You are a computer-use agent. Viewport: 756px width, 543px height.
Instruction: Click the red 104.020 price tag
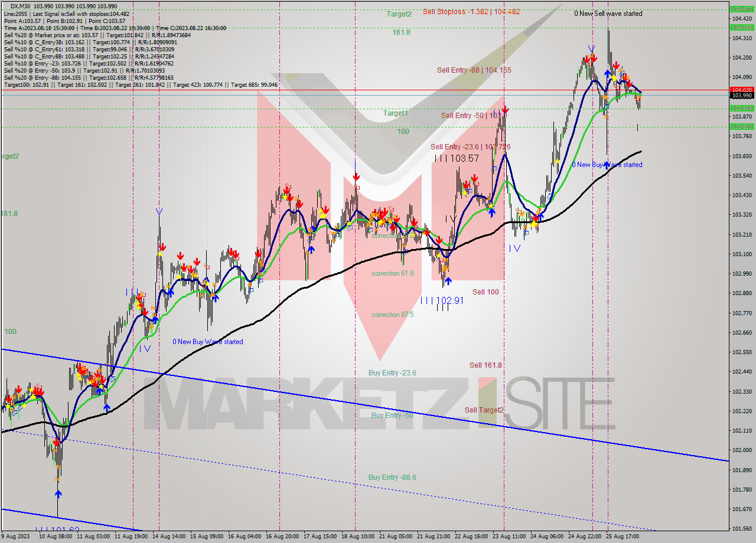(742, 90)
